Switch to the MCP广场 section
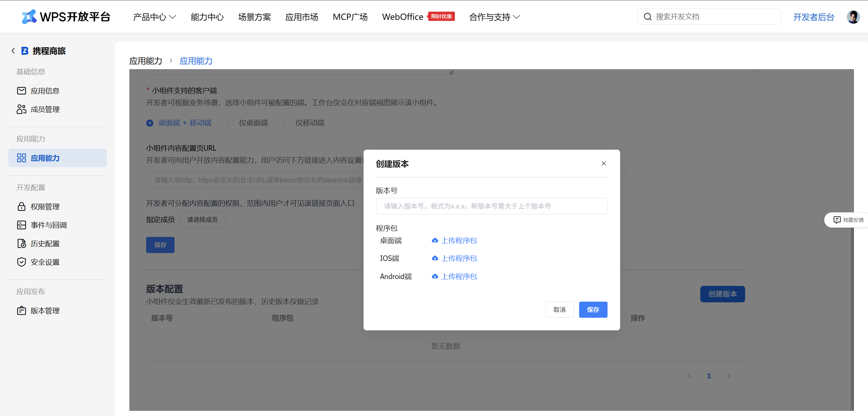This screenshot has height=416, width=868. [350, 16]
